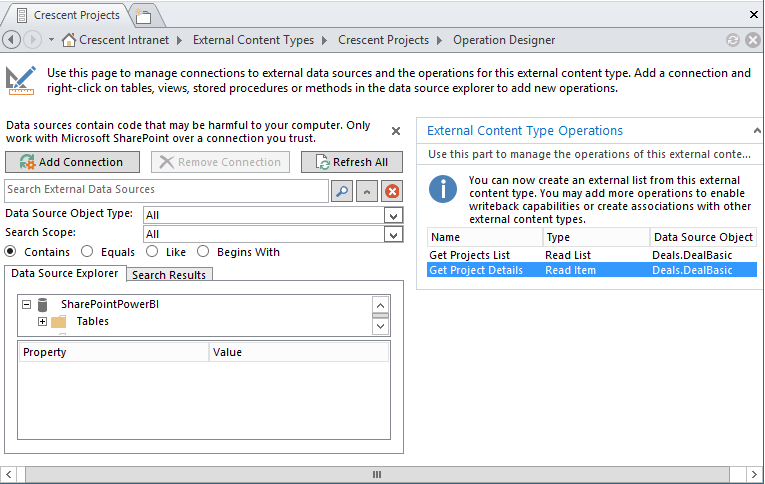Click the red clear search icon
765x484 pixels.
(392, 191)
